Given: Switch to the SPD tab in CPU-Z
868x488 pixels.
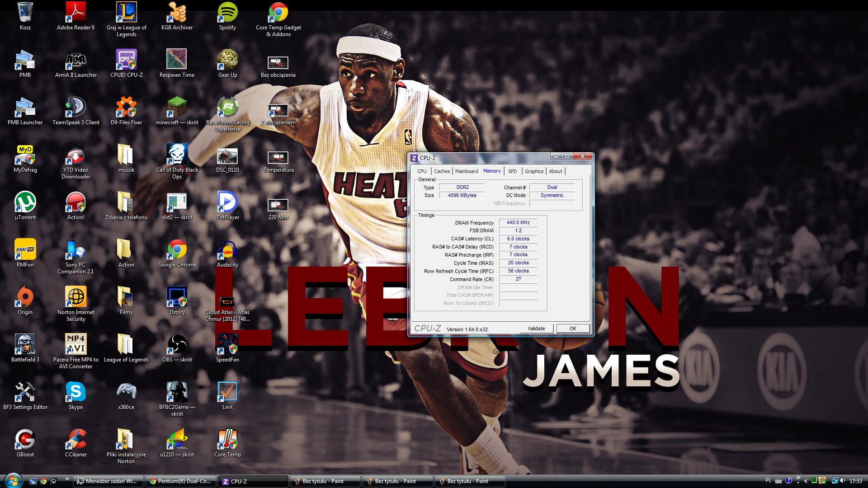Looking at the screenshot, I should (512, 171).
